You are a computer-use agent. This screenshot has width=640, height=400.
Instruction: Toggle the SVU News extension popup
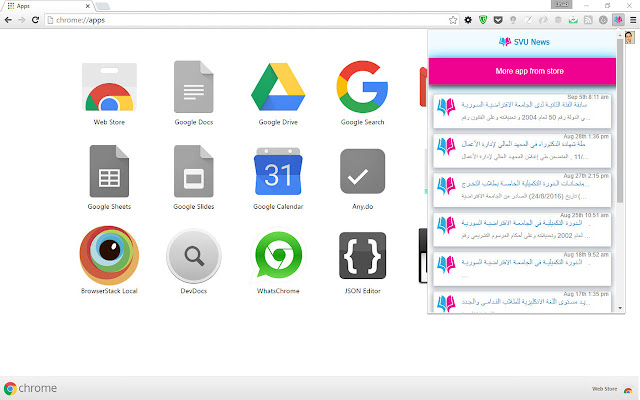618,20
